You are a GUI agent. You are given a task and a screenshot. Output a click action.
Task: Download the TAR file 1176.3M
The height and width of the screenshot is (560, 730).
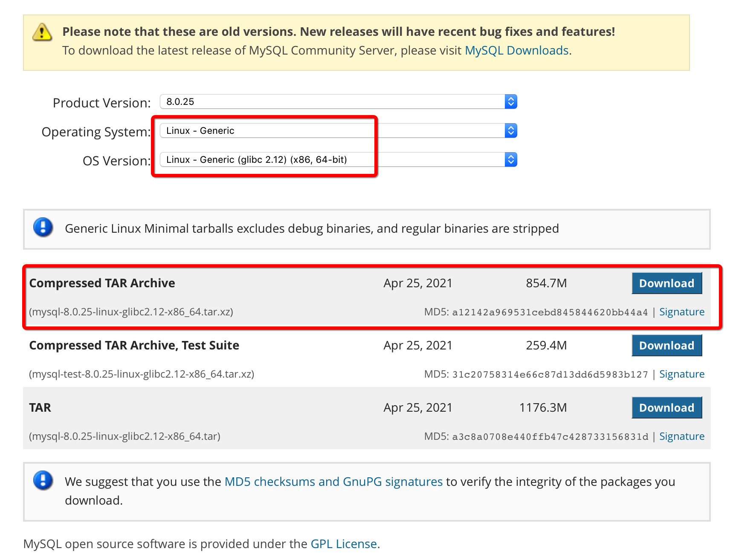(666, 408)
